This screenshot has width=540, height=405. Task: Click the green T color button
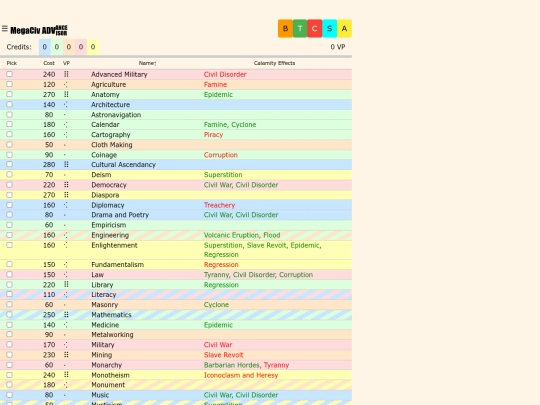coord(300,29)
